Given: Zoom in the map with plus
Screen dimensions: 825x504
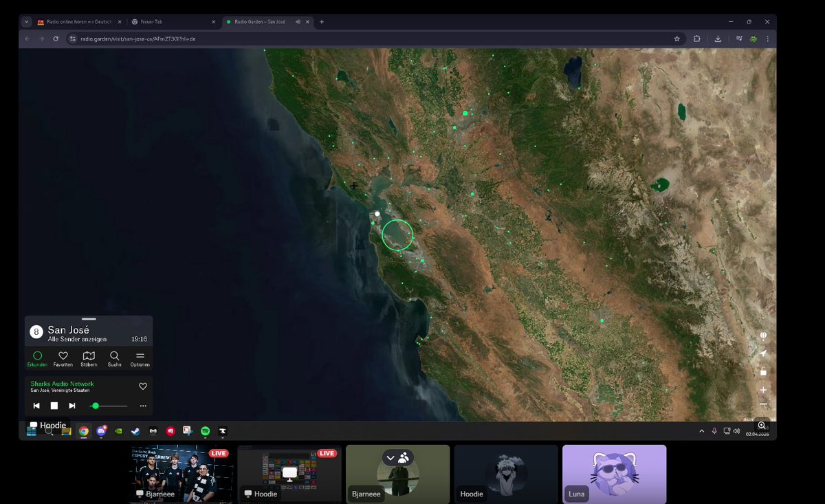Looking at the screenshot, I should point(763,390).
